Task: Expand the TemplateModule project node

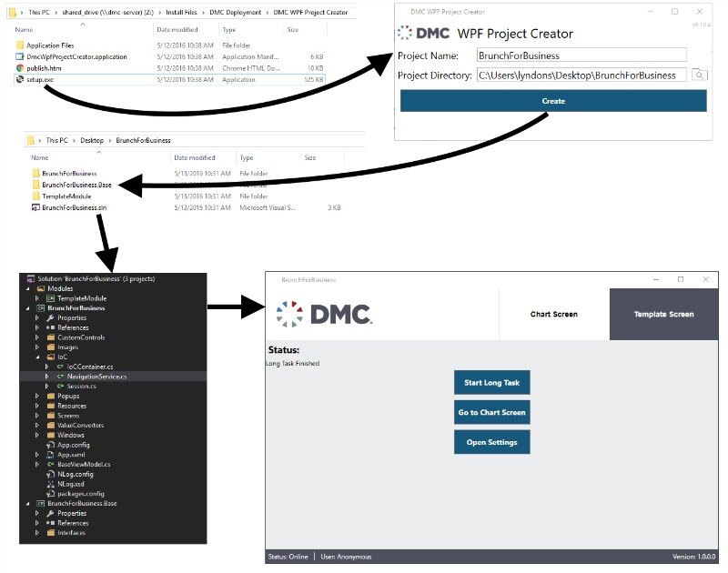Action: click(x=37, y=298)
